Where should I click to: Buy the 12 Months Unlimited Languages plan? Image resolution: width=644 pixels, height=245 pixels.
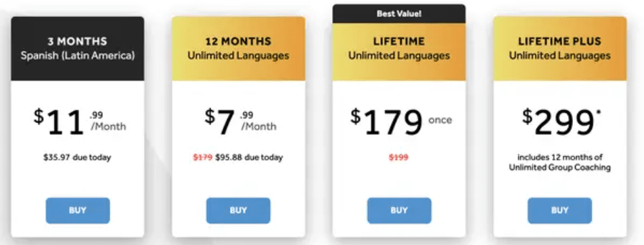pyautogui.click(x=238, y=210)
